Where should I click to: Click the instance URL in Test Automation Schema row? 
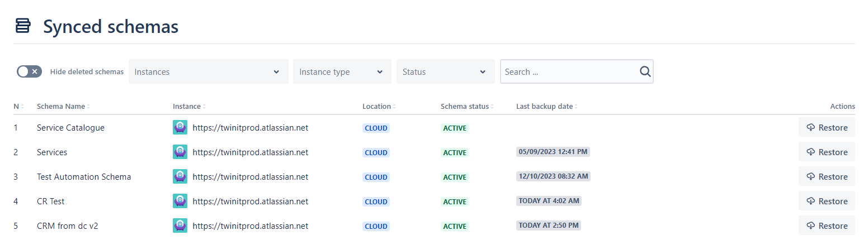[251, 177]
